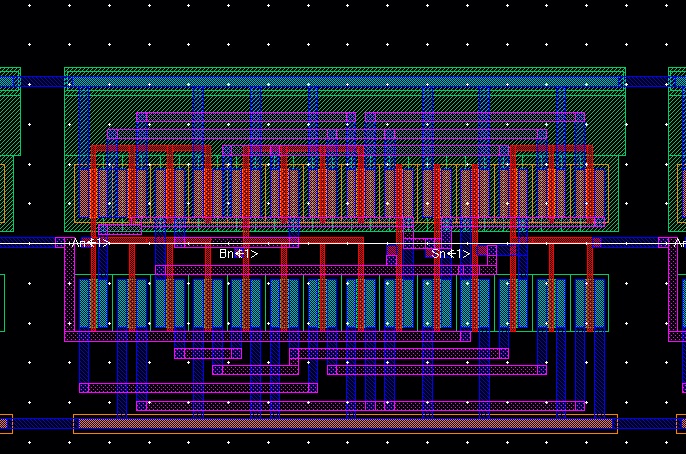Select the orange-outlined ground rail along the bottom
The image size is (686, 454).
point(345,423)
